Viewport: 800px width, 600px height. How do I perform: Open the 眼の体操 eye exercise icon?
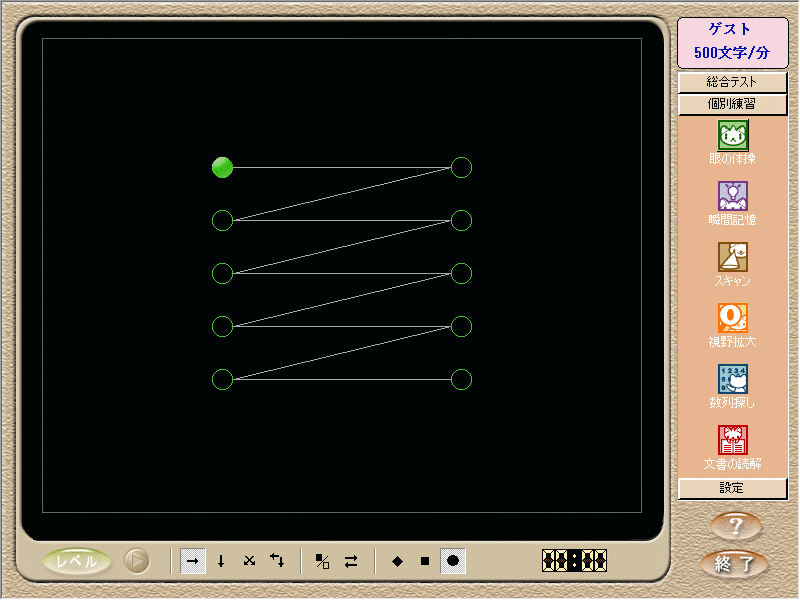[733, 135]
